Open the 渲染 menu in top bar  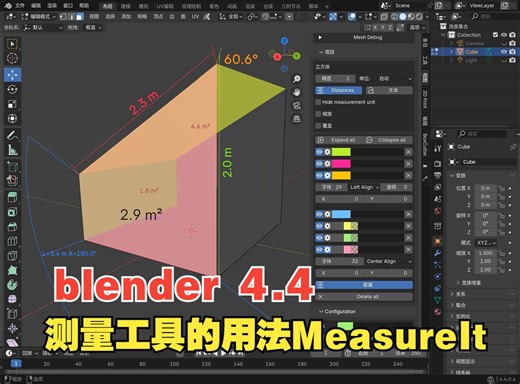[x=52, y=5]
